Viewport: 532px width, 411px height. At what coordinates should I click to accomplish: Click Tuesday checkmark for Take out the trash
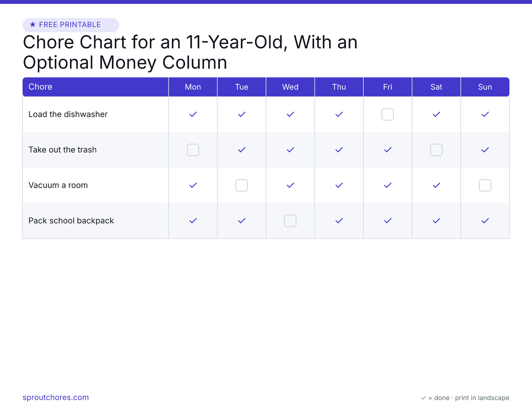point(241,150)
